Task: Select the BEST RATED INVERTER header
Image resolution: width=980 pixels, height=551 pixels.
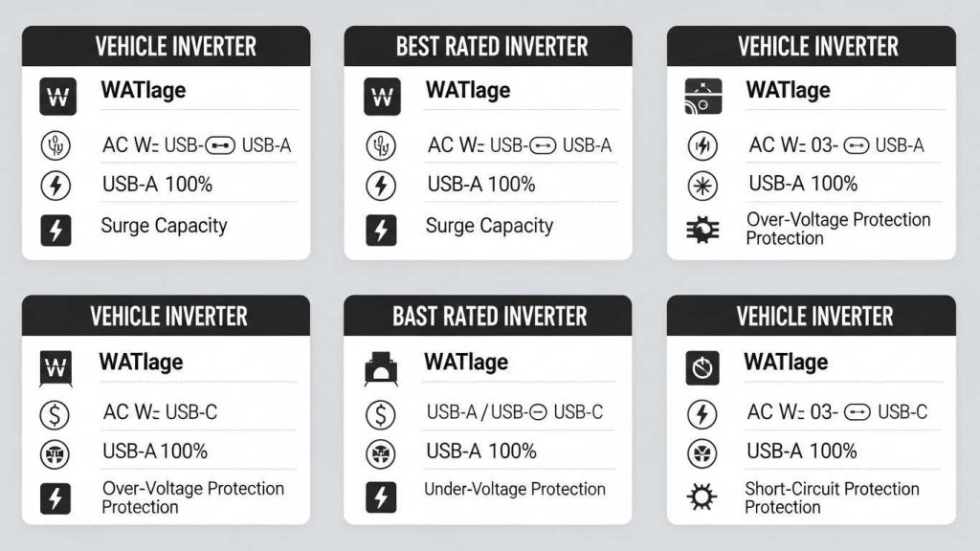Action: click(x=488, y=46)
